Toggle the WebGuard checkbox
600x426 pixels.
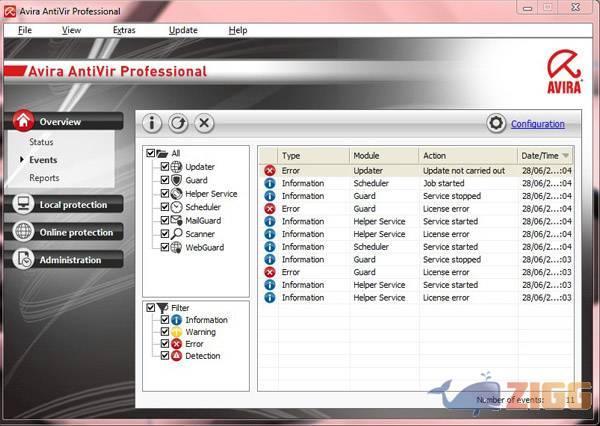(165, 247)
